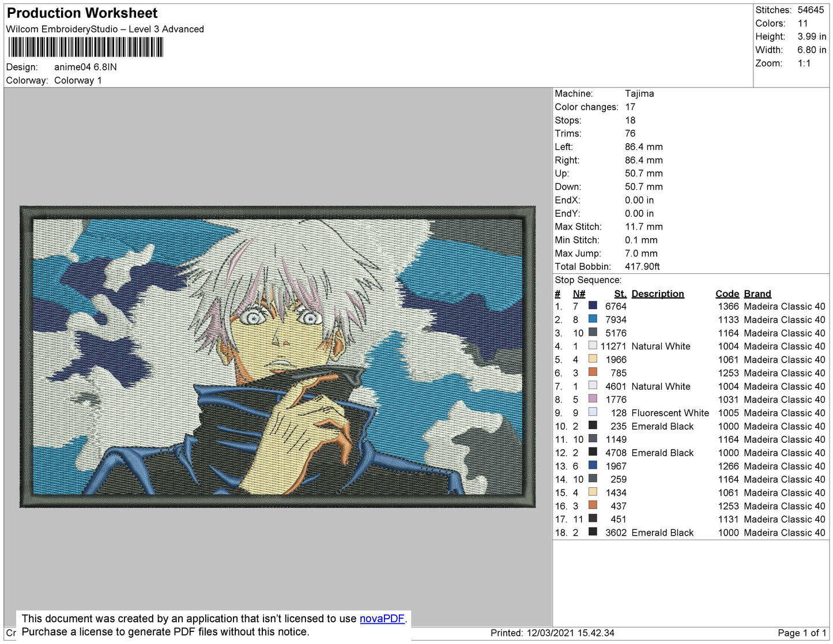Viewport: 833px width, 644px height.
Task: Click thread code "1131"
Action: 728,519
